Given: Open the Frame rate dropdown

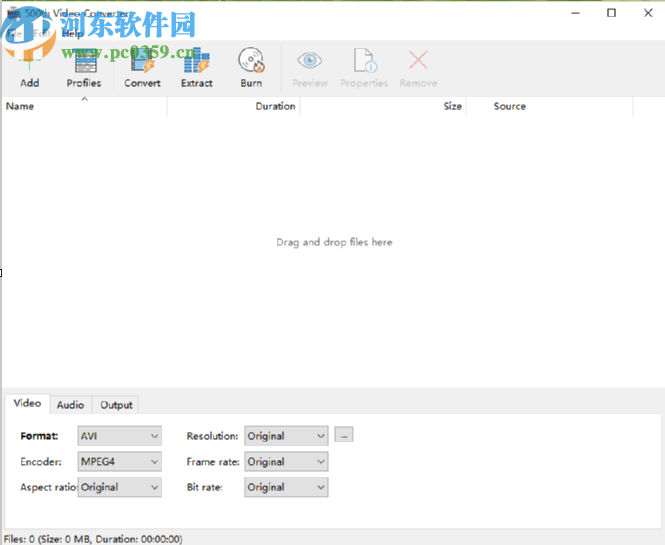Looking at the screenshot, I should point(286,461).
